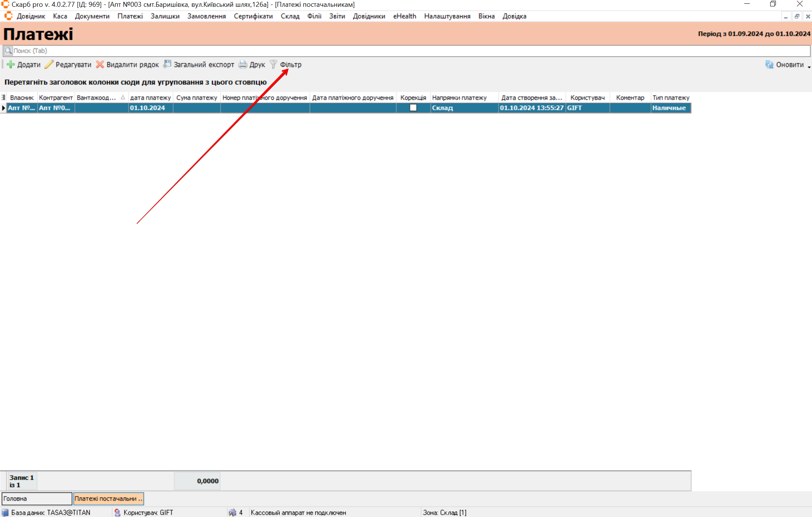
Task: Toggle the Корекція checkbox in the row
Action: [413, 108]
